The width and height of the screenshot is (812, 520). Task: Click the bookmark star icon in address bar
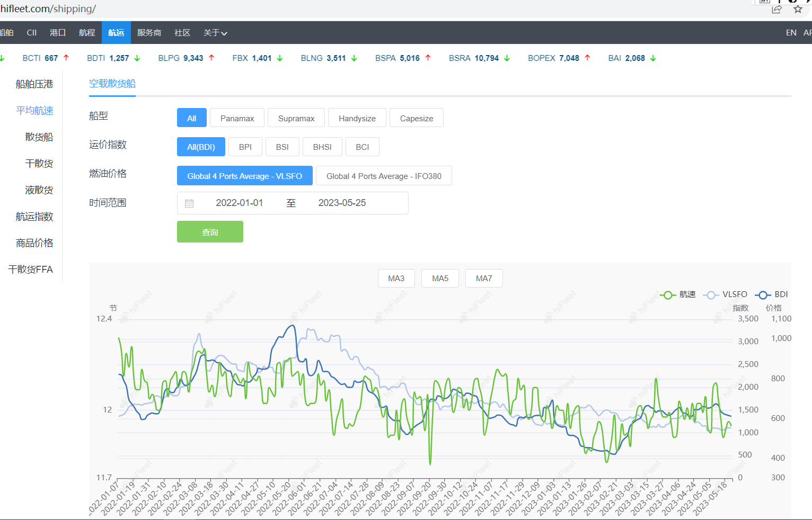(x=798, y=9)
